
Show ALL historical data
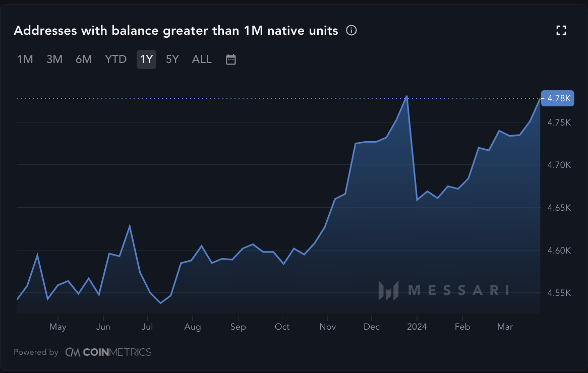tap(202, 59)
